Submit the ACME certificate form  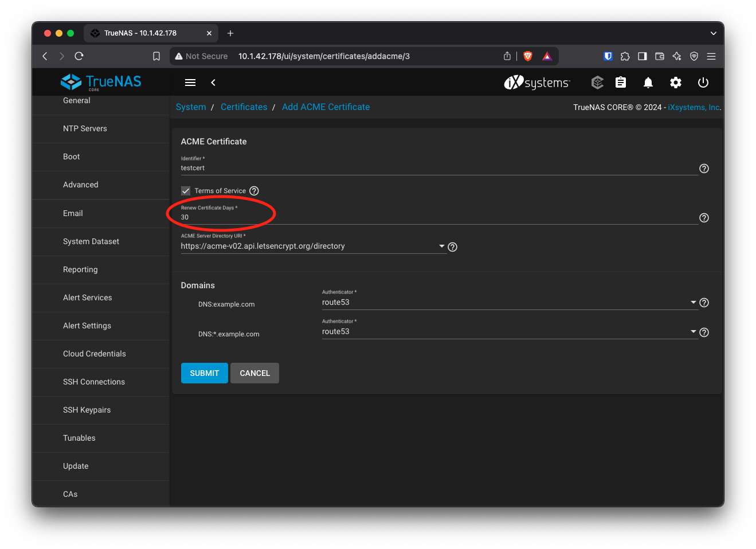(x=205, y=373)
